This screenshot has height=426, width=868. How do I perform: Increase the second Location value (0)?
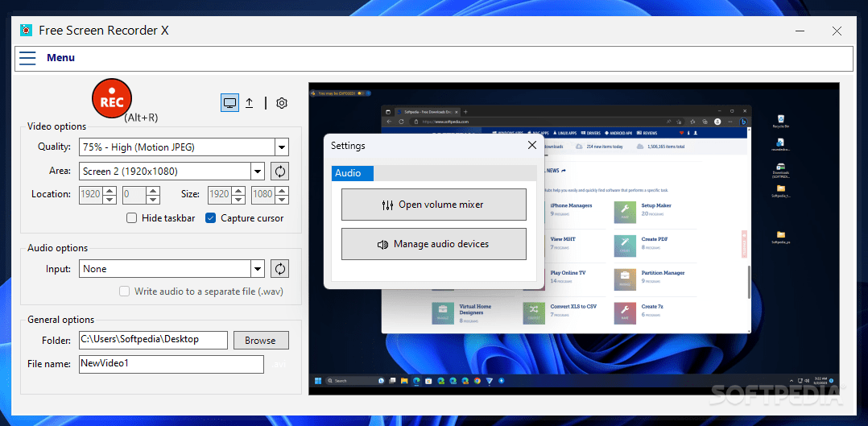pos(153,190)
